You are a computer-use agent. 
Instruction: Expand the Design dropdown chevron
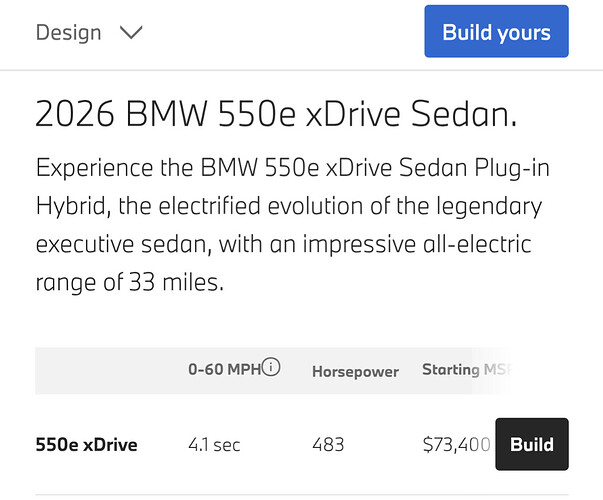pyautogui.click(x=131, y=32)
